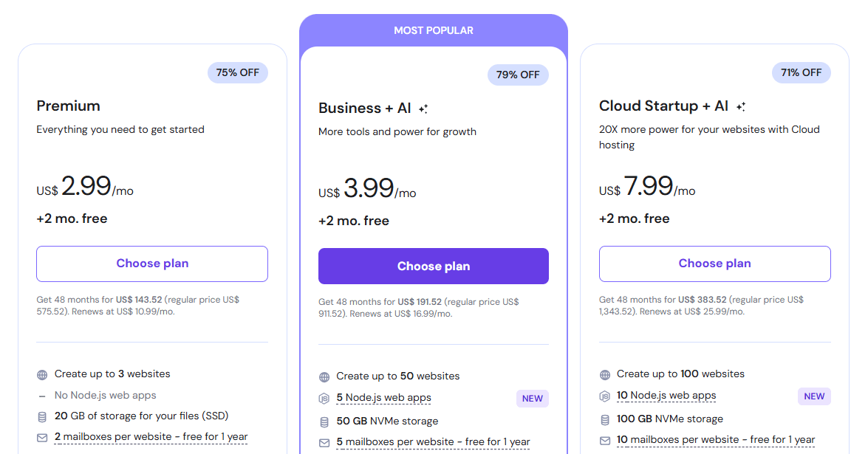Viewport: 868px width, 454px height.
Task: Click 'Create up to 3 websites' text
Action: [112, 374]
